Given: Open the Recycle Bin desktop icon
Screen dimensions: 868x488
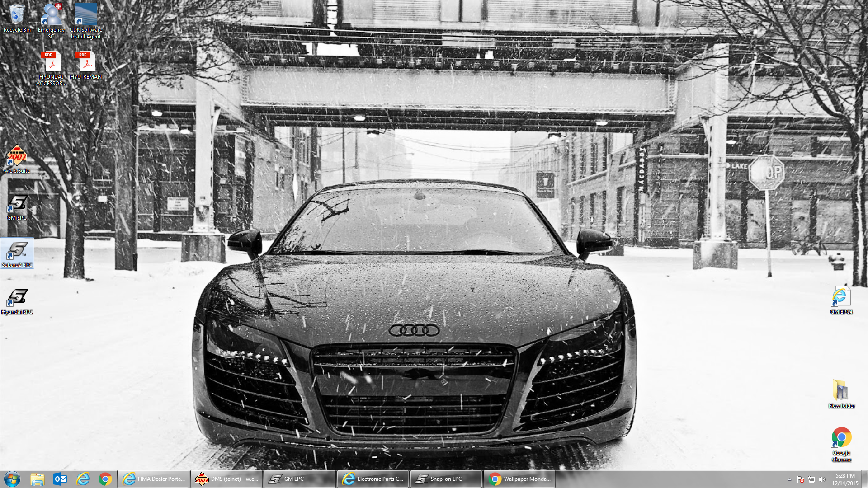Looking at the screenshot, I should (x=17, y=18).
